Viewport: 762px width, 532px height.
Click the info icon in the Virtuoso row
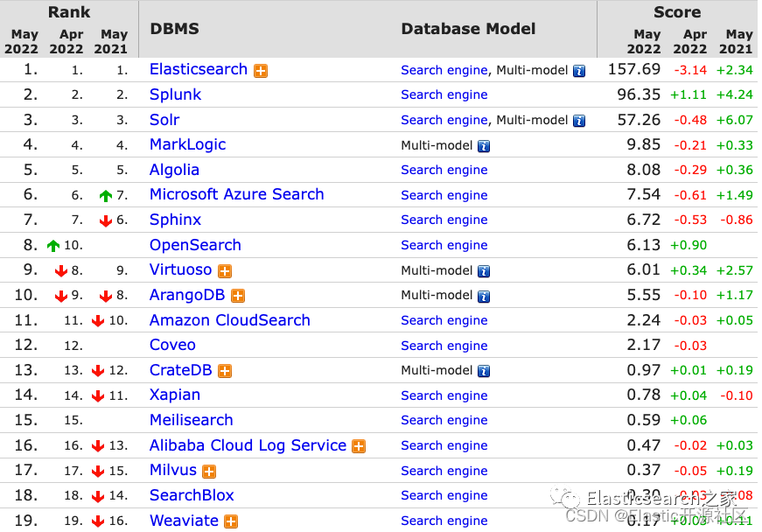484,271
